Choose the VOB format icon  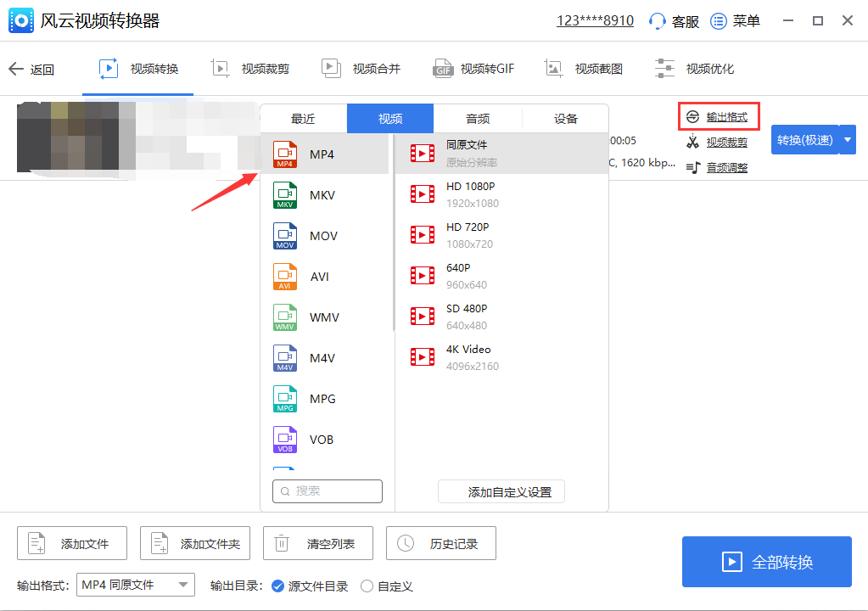pos(285,440)
